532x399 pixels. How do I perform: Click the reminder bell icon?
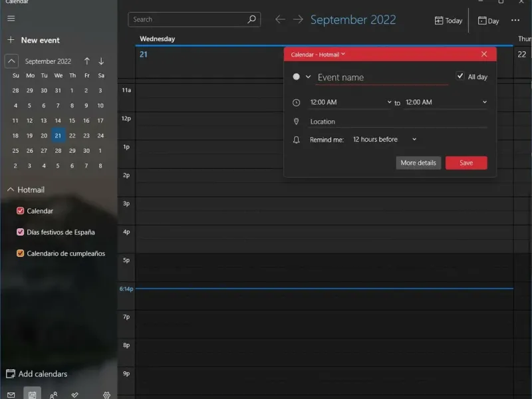coord(296,140)
